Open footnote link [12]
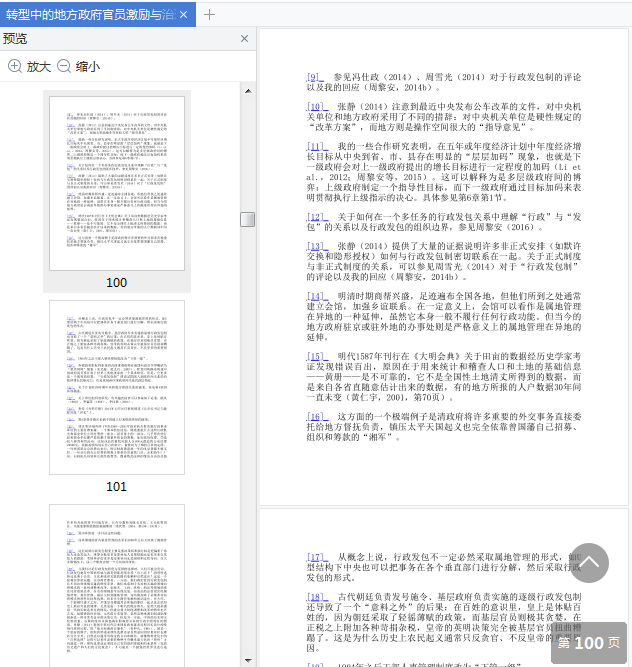 (x=317, y=217)
